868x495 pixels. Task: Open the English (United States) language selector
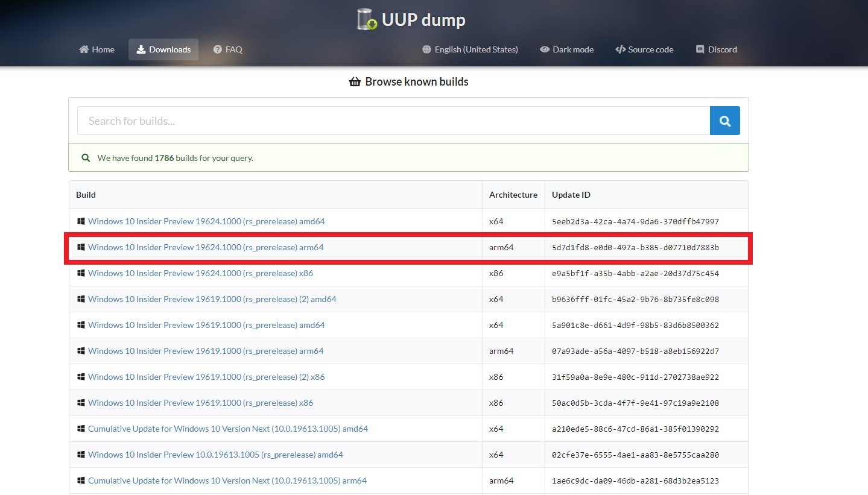point(470,49)
